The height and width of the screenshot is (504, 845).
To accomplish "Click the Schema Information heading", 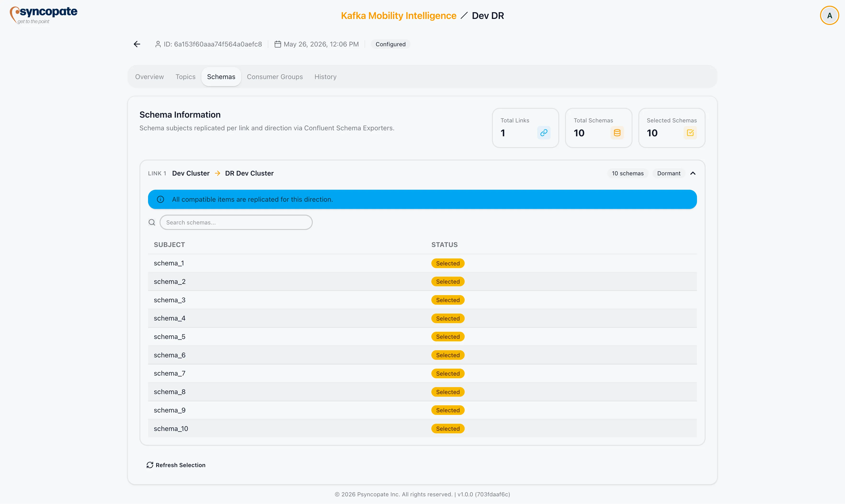I will pyautogui.click(x=180, y=115).
